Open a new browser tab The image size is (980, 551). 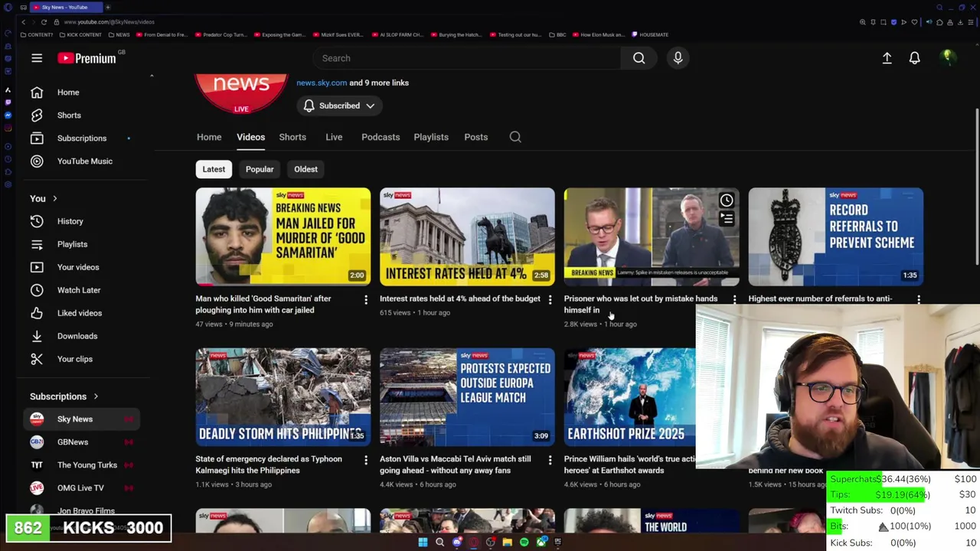tap(108, 7)
